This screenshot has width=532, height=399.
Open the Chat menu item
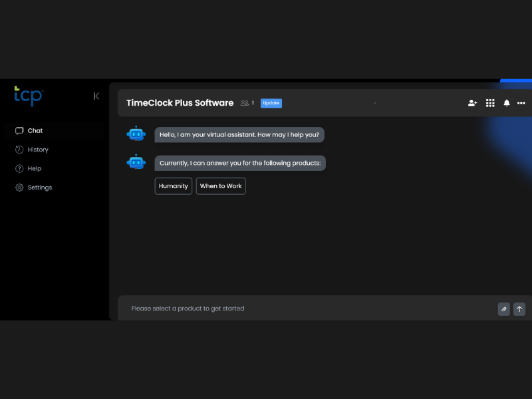click(55, 130)
